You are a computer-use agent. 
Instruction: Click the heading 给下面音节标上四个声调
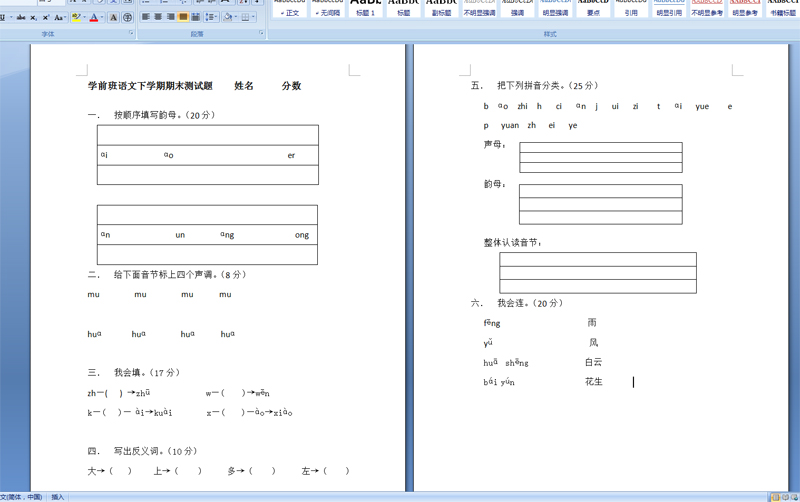[x=164, y=274]
